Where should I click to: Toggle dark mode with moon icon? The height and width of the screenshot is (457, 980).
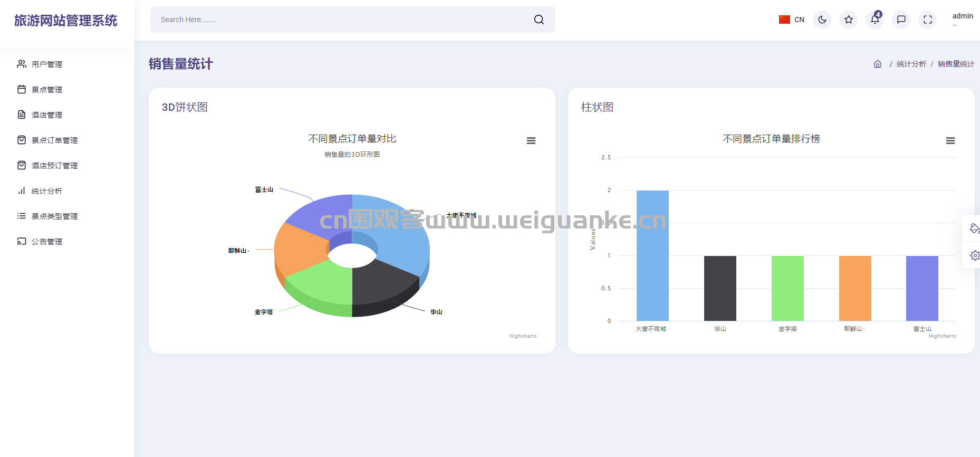[x=822, y=20]
